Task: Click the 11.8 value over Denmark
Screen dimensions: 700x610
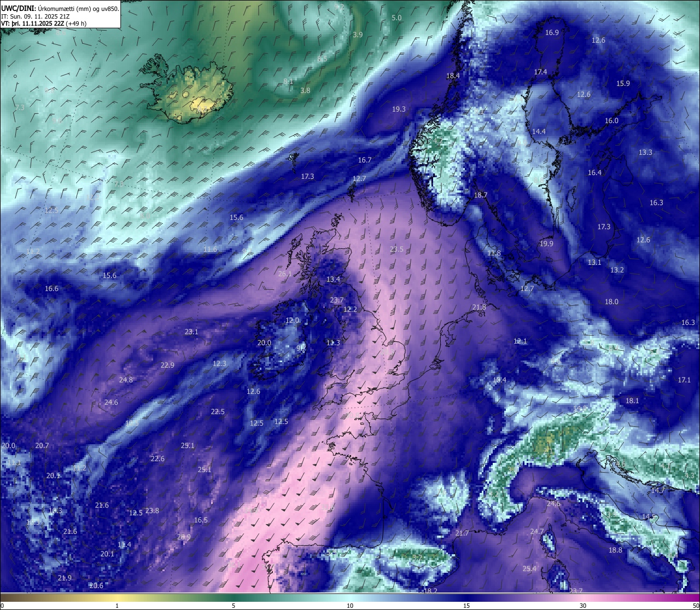Action: [494, 253]
